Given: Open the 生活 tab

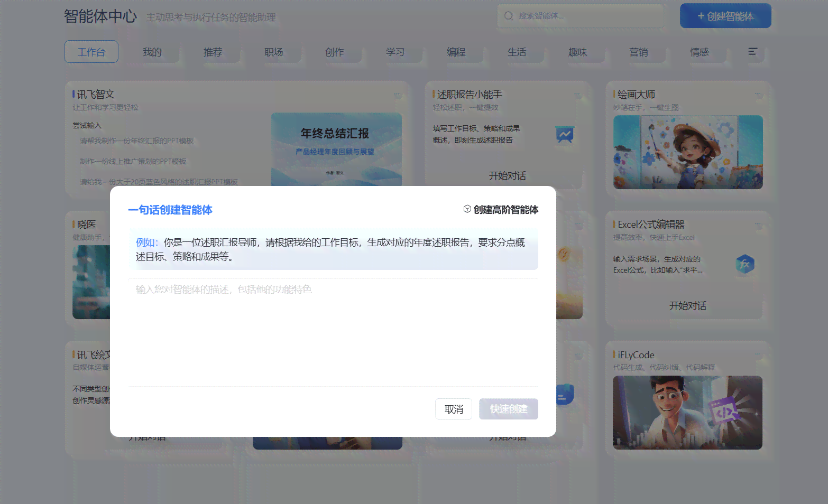Looking at the screenshot, I should [x=517, y=52].
